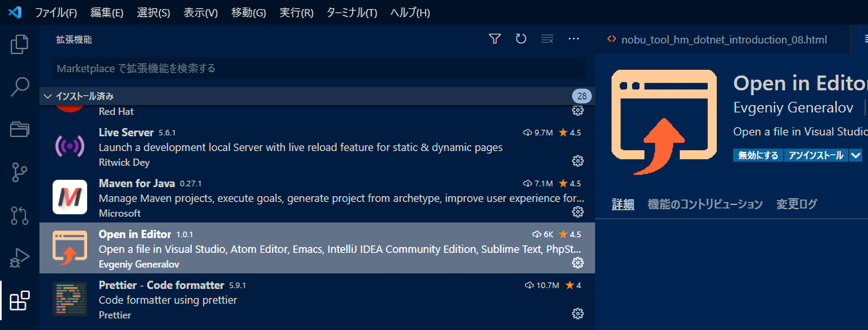Open the Run and Debug view
Screen dimensions: 868x330
[19, 258]
